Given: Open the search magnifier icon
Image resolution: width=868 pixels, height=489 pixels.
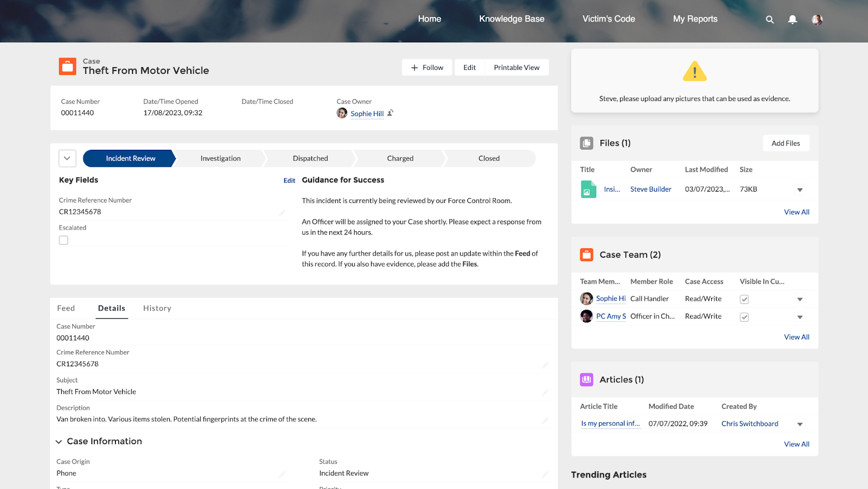Looking at the screenshot, I should pos(769,20).
